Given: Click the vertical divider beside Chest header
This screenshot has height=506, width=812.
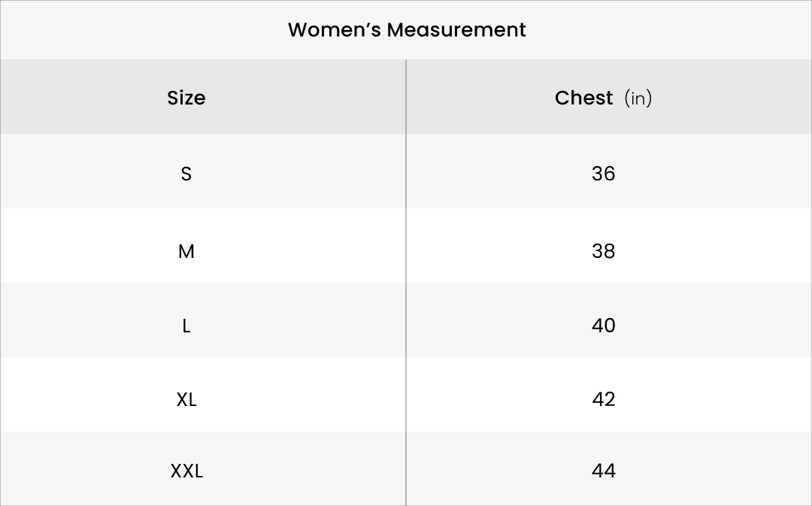Looking at the screenshot, I should [406, 97].
